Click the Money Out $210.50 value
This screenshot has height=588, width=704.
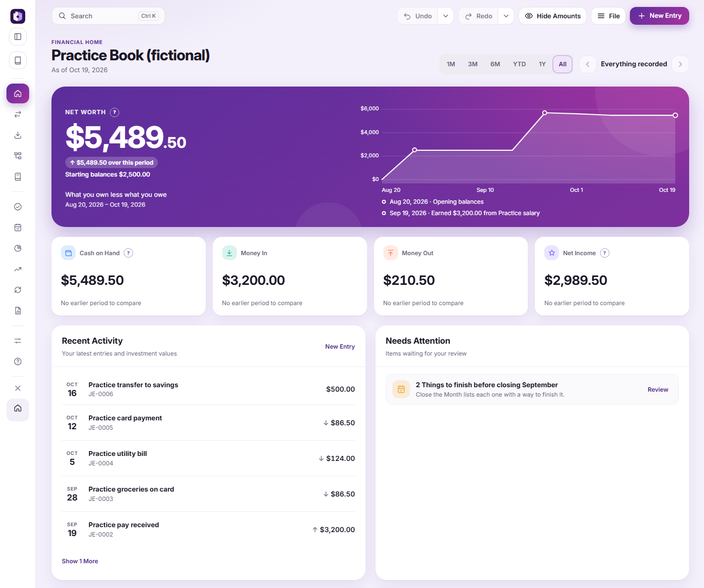[x=409, y=280]
